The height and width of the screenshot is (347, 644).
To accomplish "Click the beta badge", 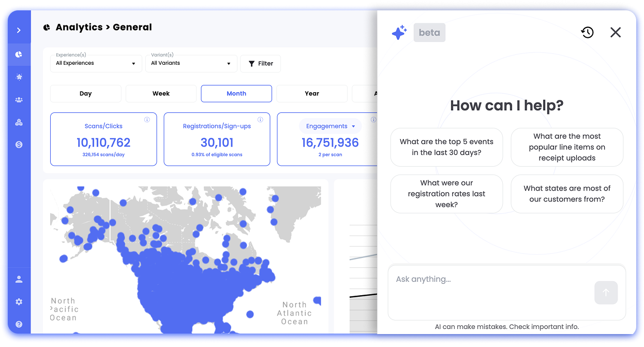I will (429, 33).
